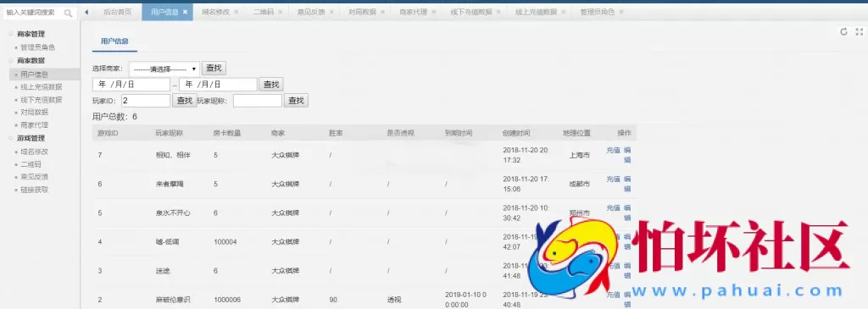This screenshot has height=309, width=868.
Task: Open 对局数据 in the sidebar
Action: pos(34,113)
